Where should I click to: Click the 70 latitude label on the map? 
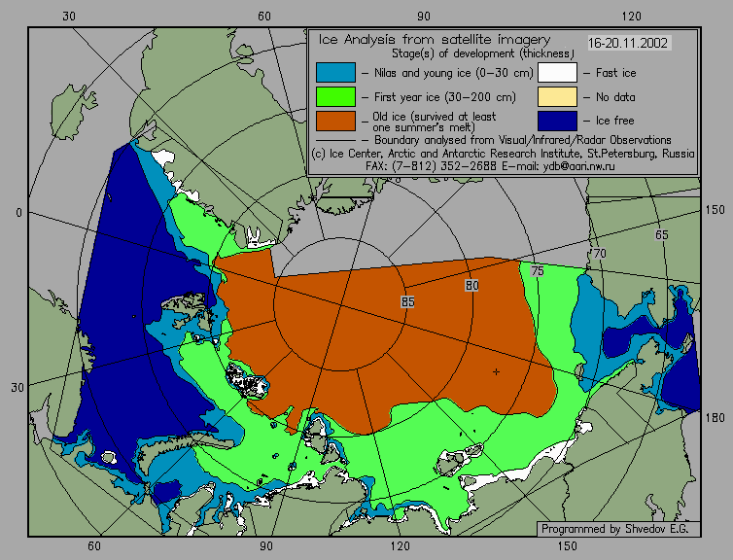pyautogui.click(x=599, y=254)
